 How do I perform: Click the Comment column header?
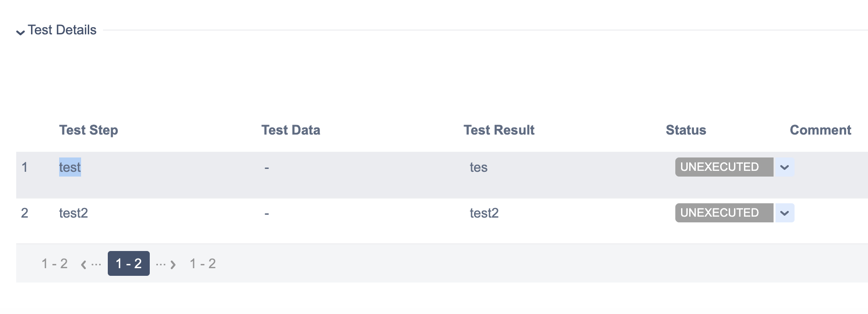point(820,130)
